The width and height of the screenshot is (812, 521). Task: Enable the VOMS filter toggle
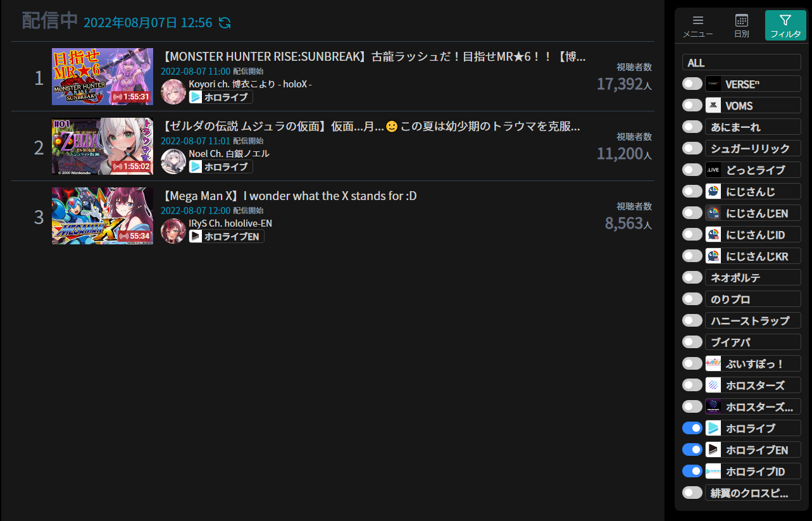tap(692, 105)
